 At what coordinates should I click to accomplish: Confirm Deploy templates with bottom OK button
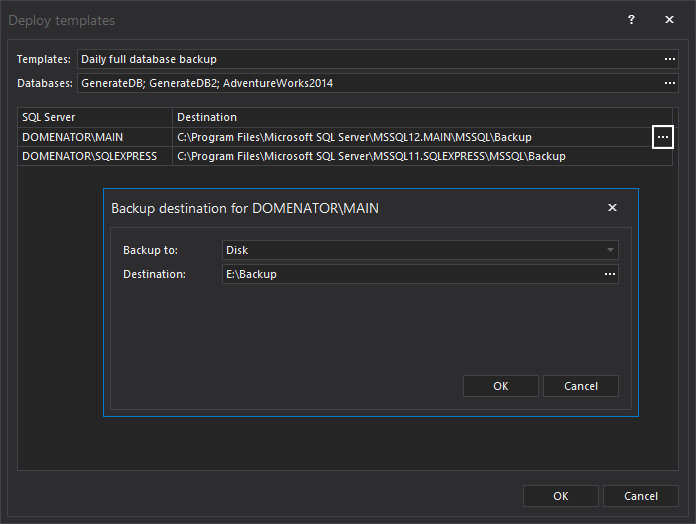coord(561,496)
